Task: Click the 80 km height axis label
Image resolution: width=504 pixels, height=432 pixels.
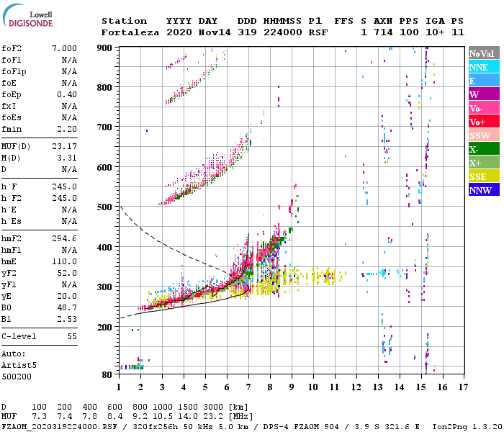Action: pyautogui.click(x=107, y=375)
